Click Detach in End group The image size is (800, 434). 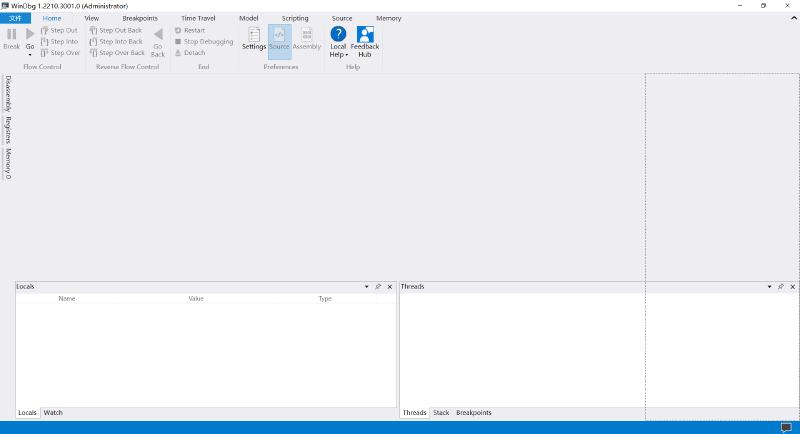(190, 53)
